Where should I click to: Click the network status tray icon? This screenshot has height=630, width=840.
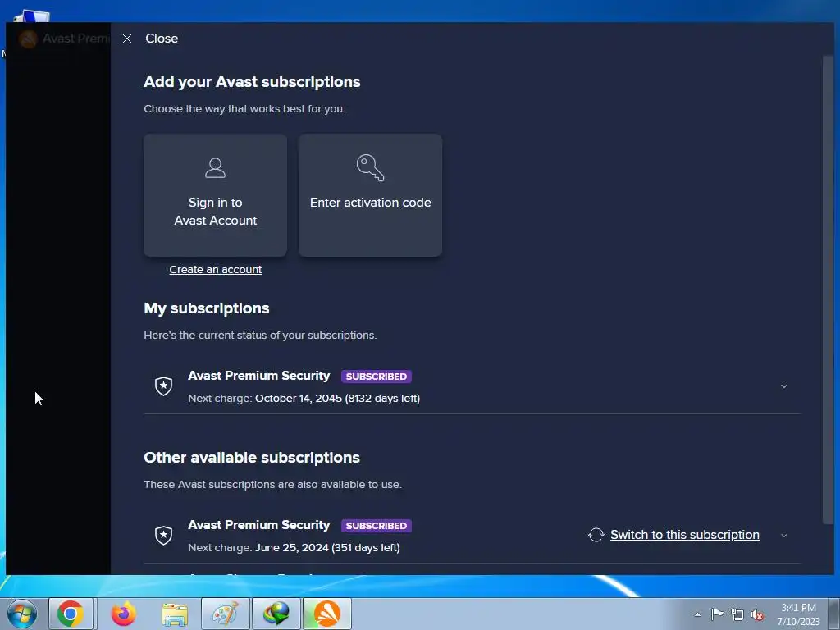pyautogui.click(x=737, y=614)
